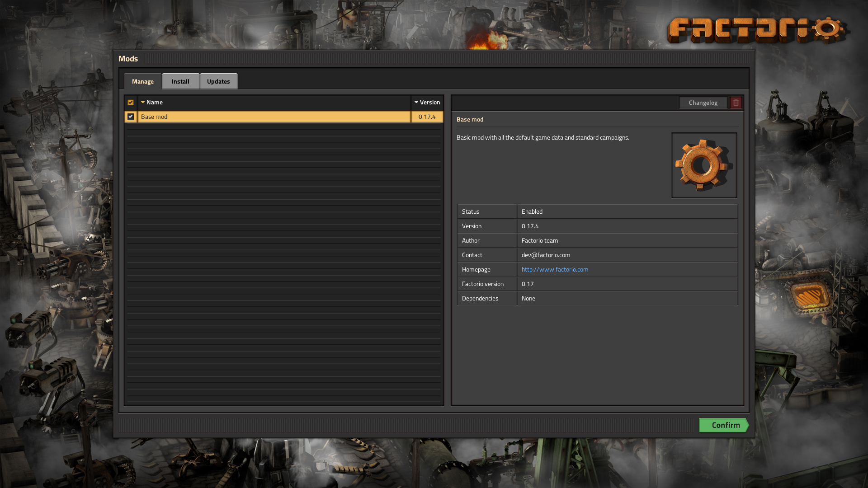Click the 0.17.4 version cell in mod list
Image resolution: width=868 pixels, height=488 pixels.
(x=427, y=117)
